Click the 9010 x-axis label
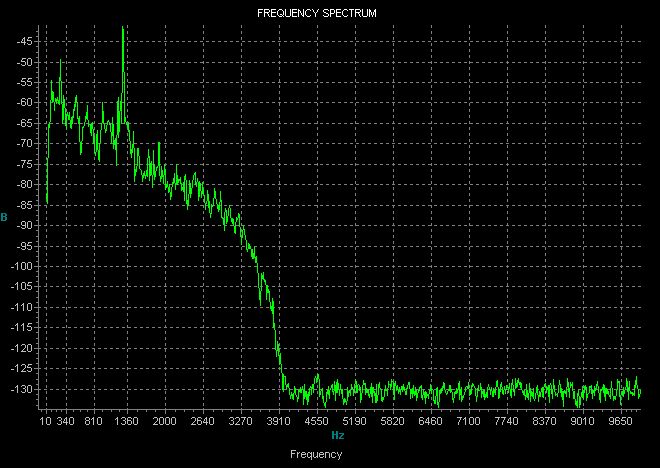 582,421
